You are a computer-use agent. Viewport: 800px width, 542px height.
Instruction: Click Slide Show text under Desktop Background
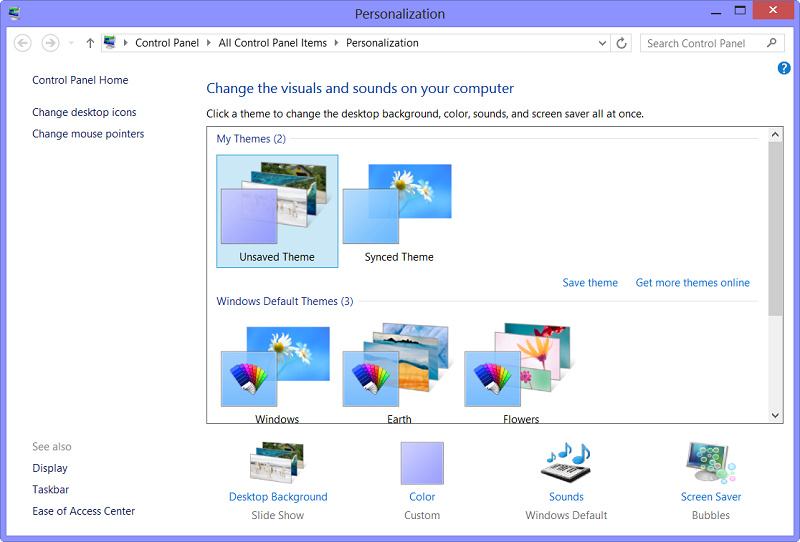pos(278,515)
